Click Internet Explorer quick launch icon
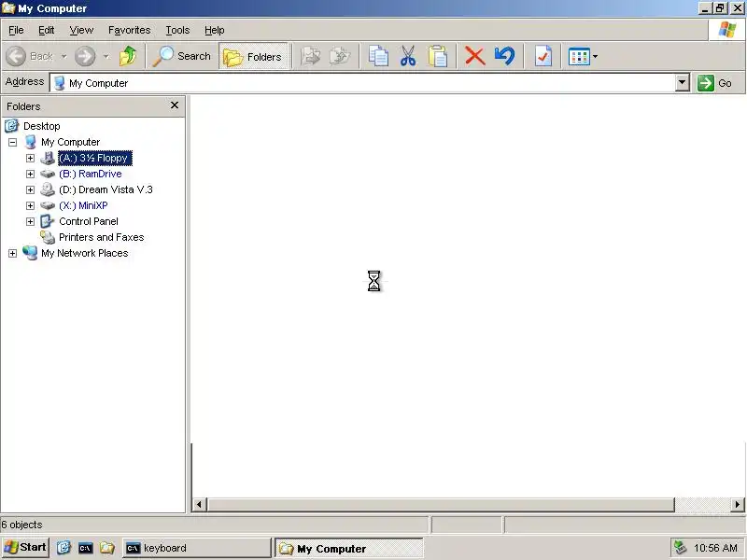Image resolution: width=747 pixels, height=560 pixels. pyautogui.click(x=63, y=548)
